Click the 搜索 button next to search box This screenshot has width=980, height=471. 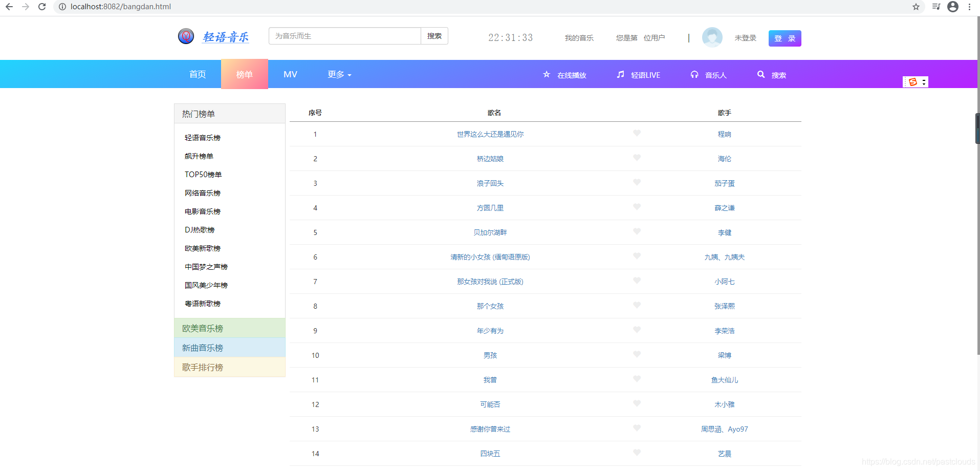[x=434, y=36]
